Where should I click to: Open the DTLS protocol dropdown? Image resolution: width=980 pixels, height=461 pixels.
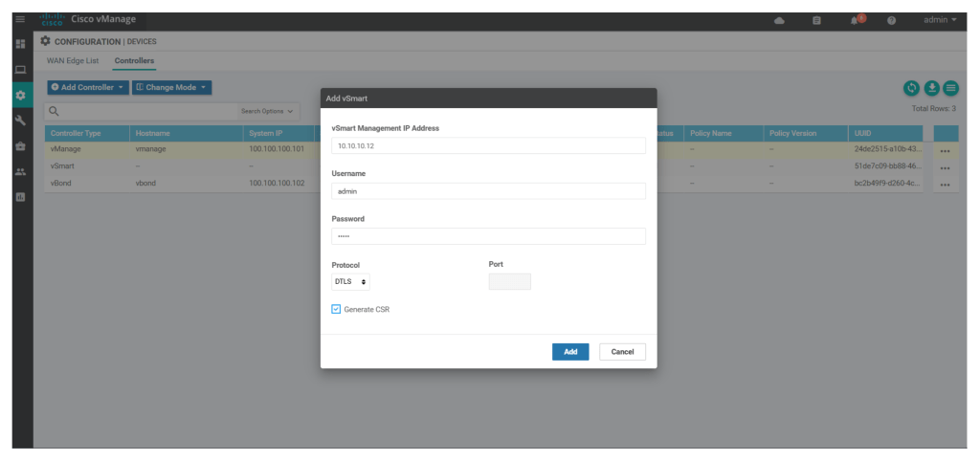(x=350, y=282)
